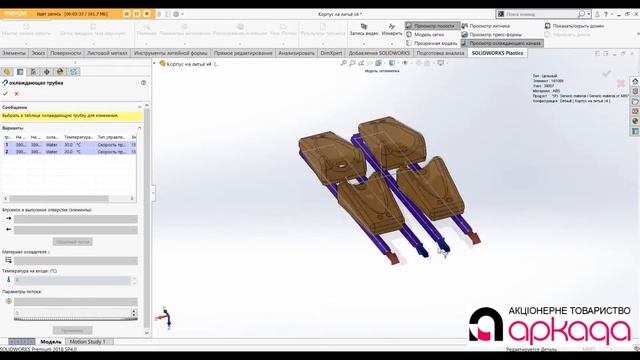Click the command search field
Image resolution: width=640 pixels, height=360 pixels.
[x=541, y=14]
